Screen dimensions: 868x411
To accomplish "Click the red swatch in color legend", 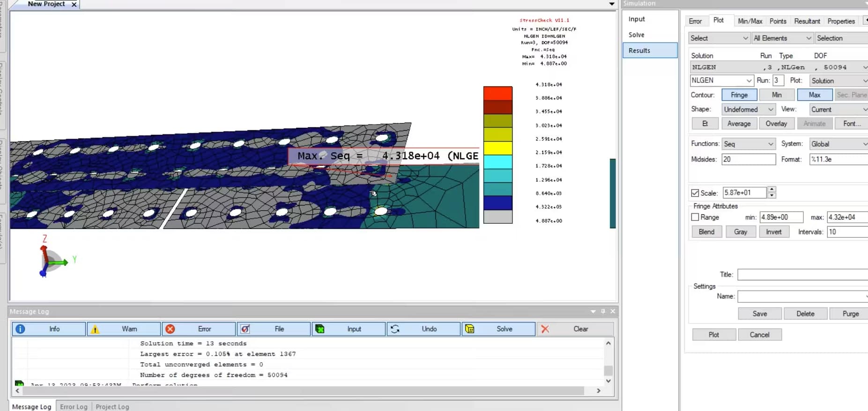I will click(497, 94).
